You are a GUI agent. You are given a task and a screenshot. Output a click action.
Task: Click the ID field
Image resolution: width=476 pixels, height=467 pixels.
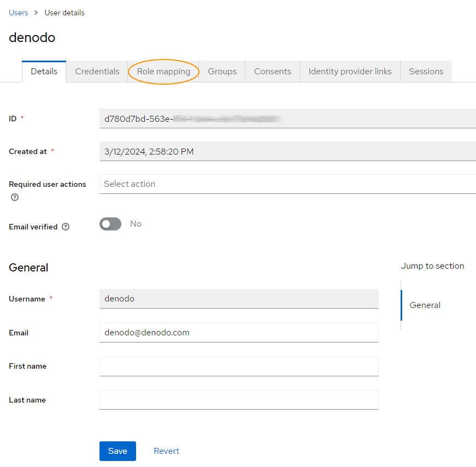pos(287,119)
